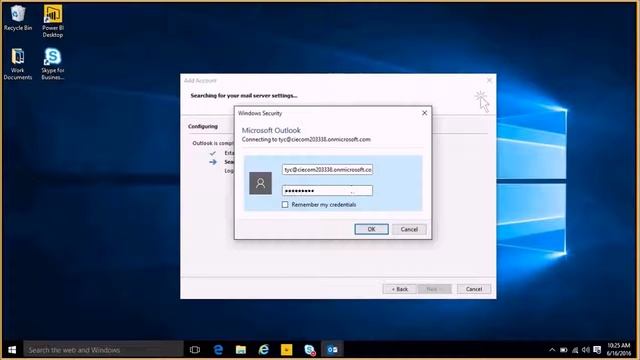Open the taskbar clock and date
The width and height of the screenshot is (640, 360).
coord(619,349)
